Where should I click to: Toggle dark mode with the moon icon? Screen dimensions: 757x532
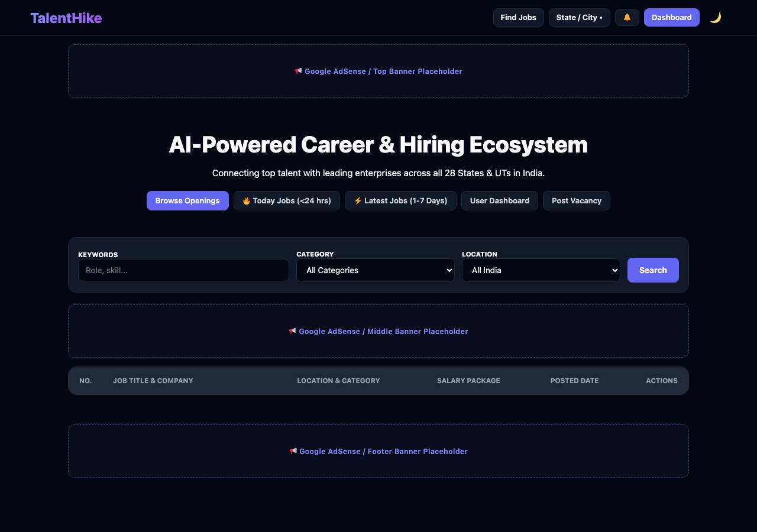click(x=716, y=17)
